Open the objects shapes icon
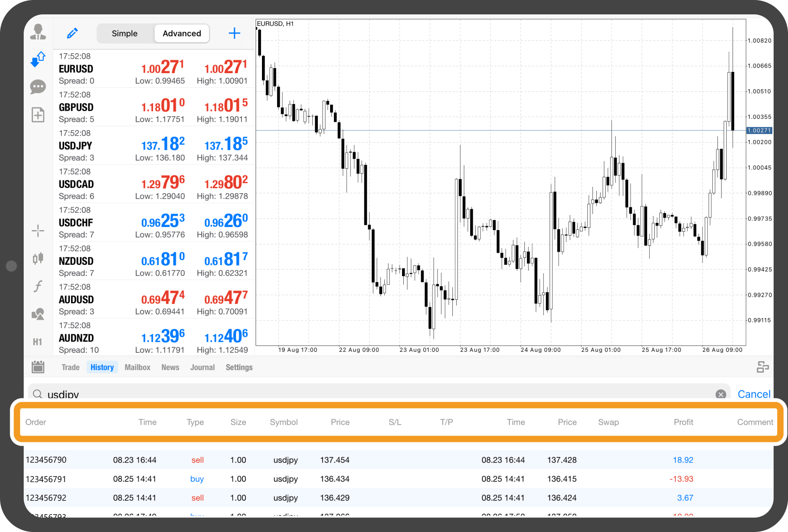 (38, 314)
